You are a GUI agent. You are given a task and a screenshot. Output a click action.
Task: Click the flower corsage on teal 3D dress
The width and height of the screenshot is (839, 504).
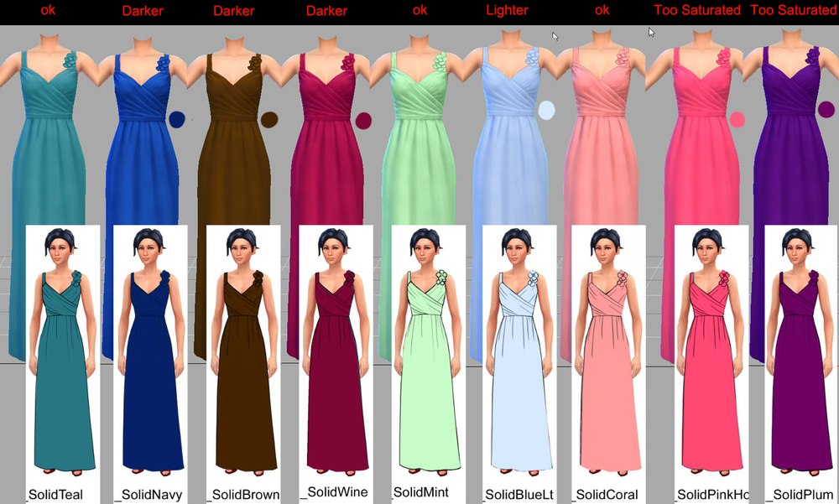click(72, 62)
